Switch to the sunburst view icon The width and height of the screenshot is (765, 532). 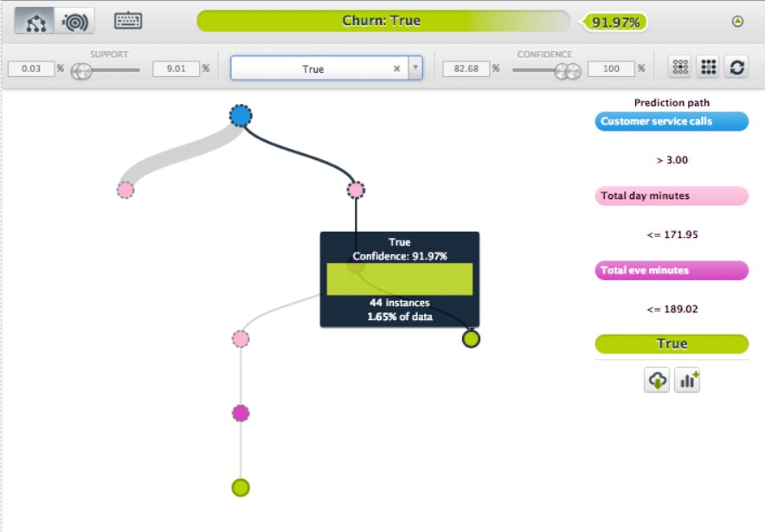74,22
